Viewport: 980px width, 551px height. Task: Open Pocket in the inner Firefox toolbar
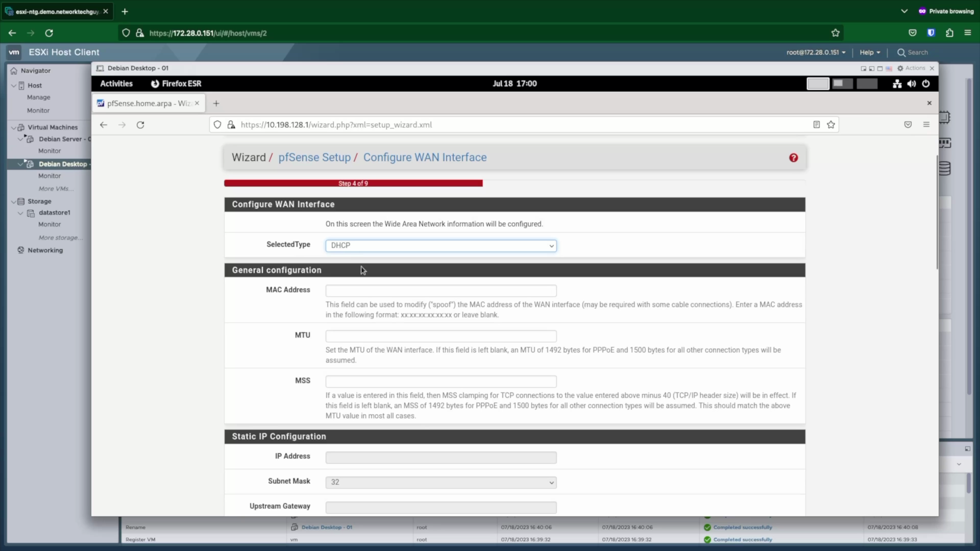(908, 124)
